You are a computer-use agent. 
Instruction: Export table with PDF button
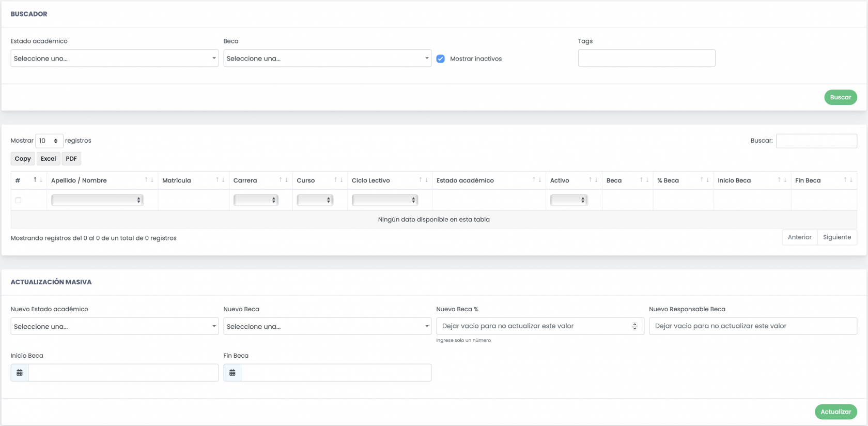point(71,159)
